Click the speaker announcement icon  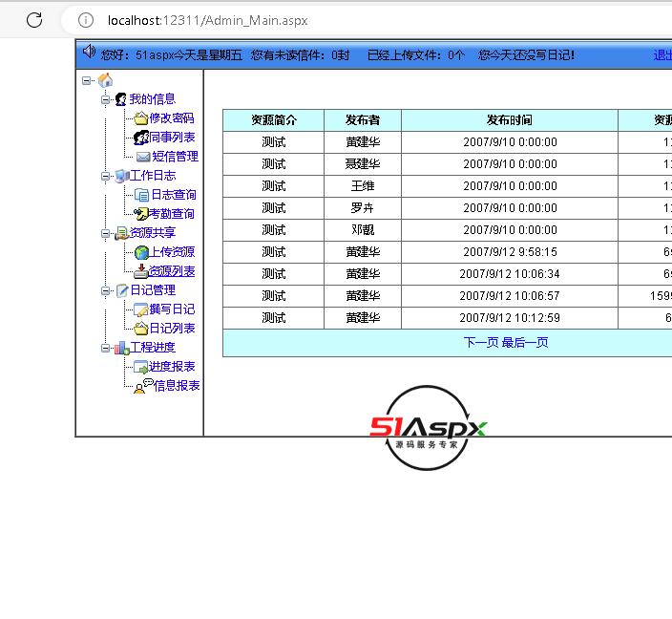point(89,51)
